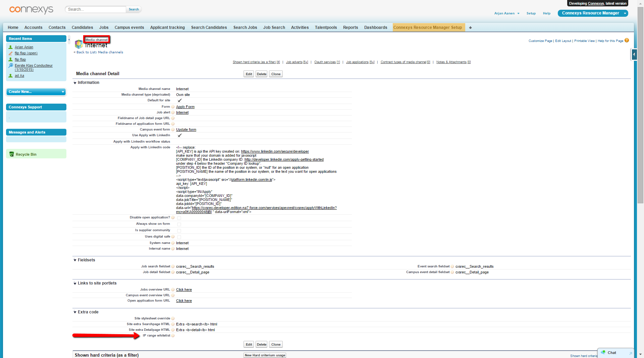Viewport: 644px width, 358px height.
Task: Open help bubble for IP range whitelist
Action: click(173, 336)
